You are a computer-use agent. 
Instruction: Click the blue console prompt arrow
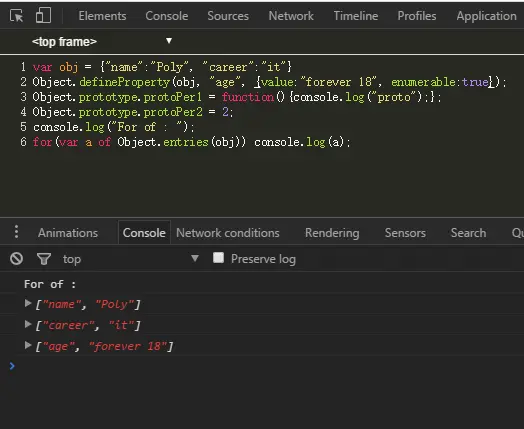[x=12, y=366]
